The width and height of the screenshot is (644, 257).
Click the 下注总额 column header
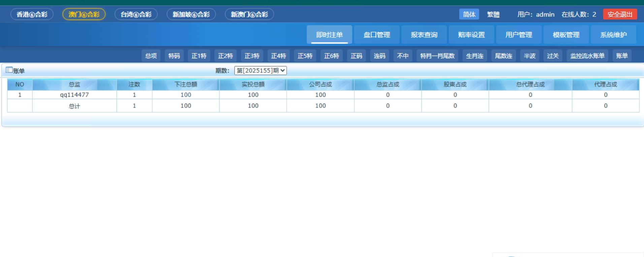point(186,84)
